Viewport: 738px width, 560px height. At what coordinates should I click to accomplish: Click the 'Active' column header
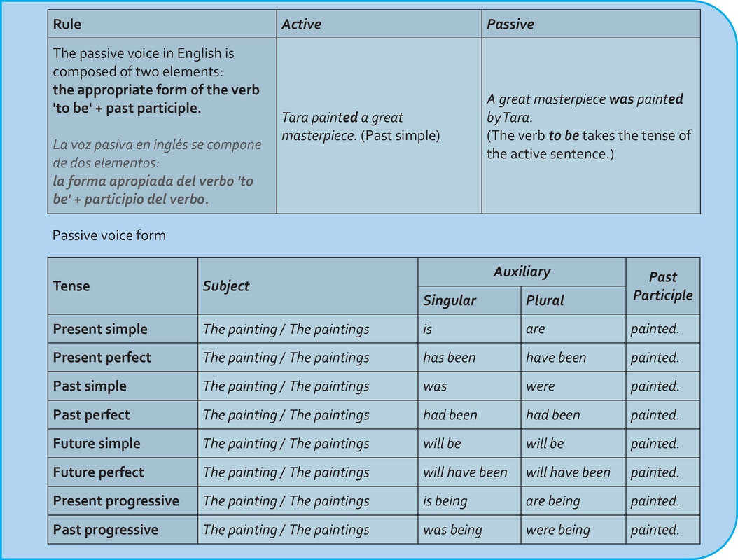[x=301, y=24]
